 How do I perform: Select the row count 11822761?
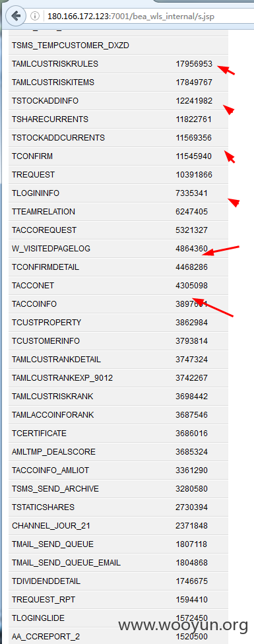[194, 119]
